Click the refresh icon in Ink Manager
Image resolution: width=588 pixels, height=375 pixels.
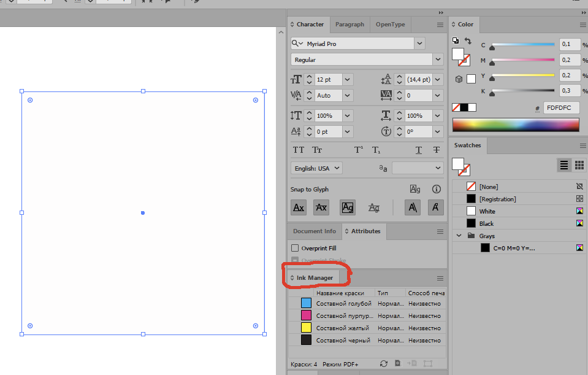click(x=384, y=364)
